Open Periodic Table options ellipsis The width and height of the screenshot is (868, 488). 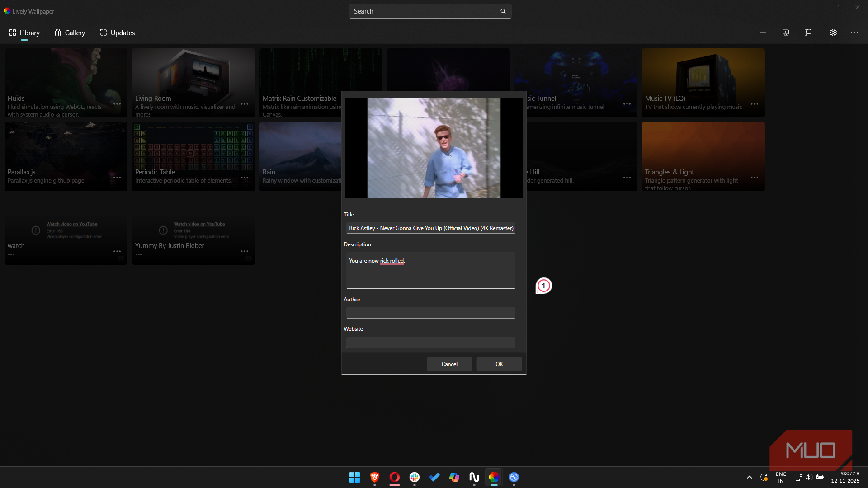[245, 178]
